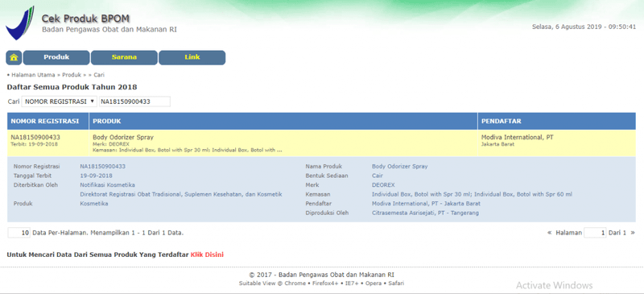Click the data per-halaman number field
Image resolution: width=644 pixels, height=294 pixels.
pyautogui.click(x=19, y=233)
